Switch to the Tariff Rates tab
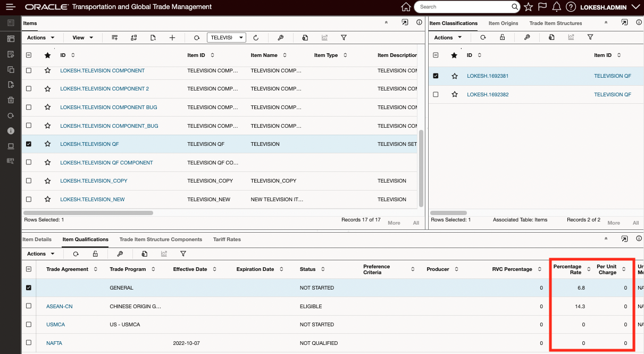This screenshot has height=354, width=644. (227, 240)
